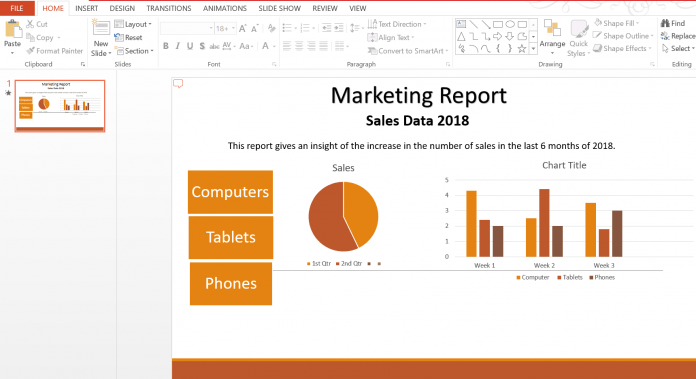
Task: Switch to the REVIEW tab
Action: (324, 8)
